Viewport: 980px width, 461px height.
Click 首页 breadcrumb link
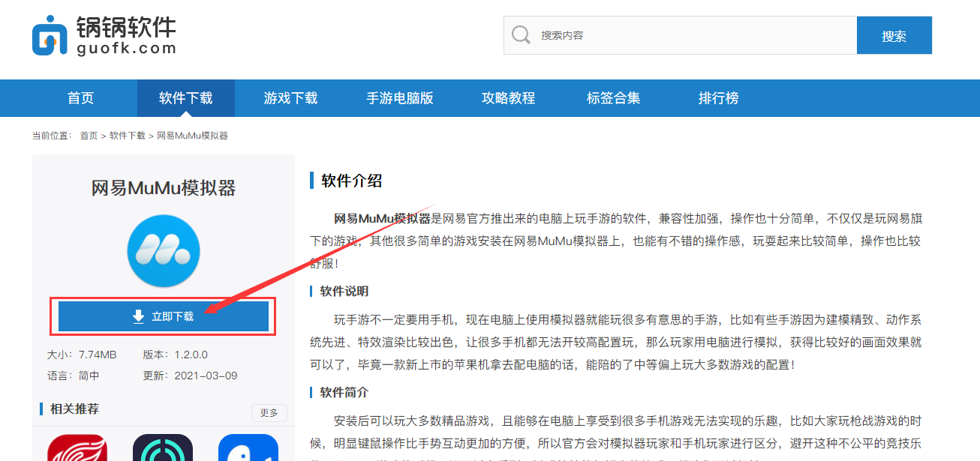pos(89,136)
